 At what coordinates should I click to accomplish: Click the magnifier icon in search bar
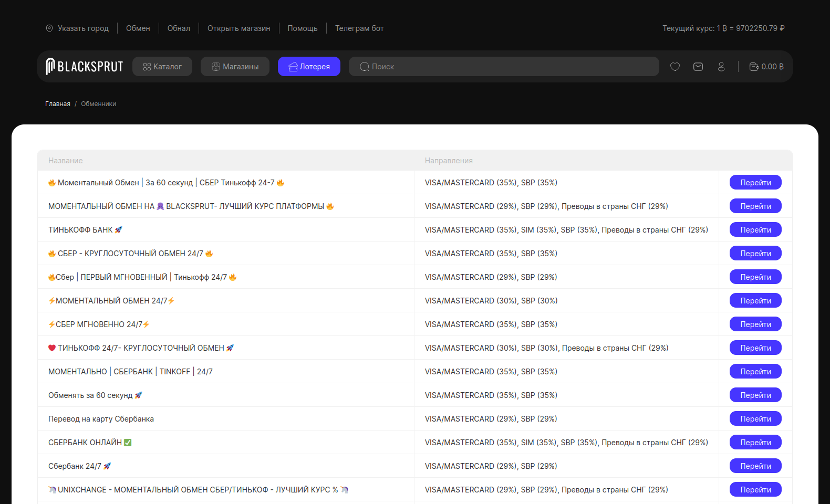pyautogui.click(x=364, y=67)
